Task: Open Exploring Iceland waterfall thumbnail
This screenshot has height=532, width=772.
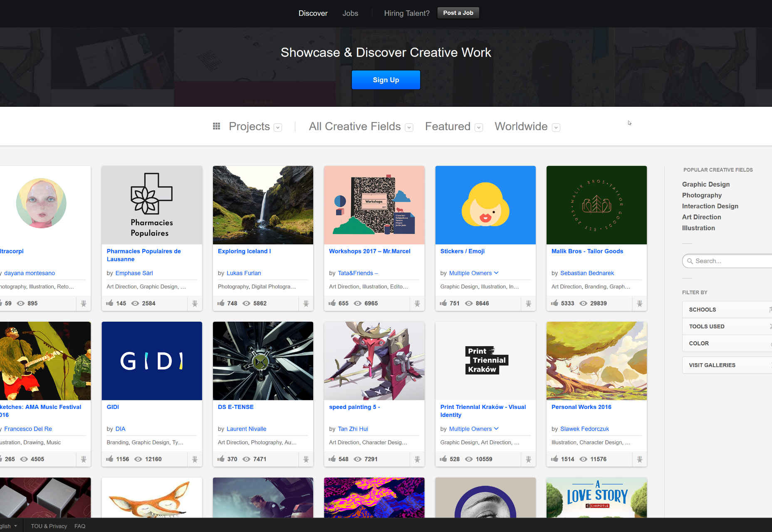Action: [263, 205]
